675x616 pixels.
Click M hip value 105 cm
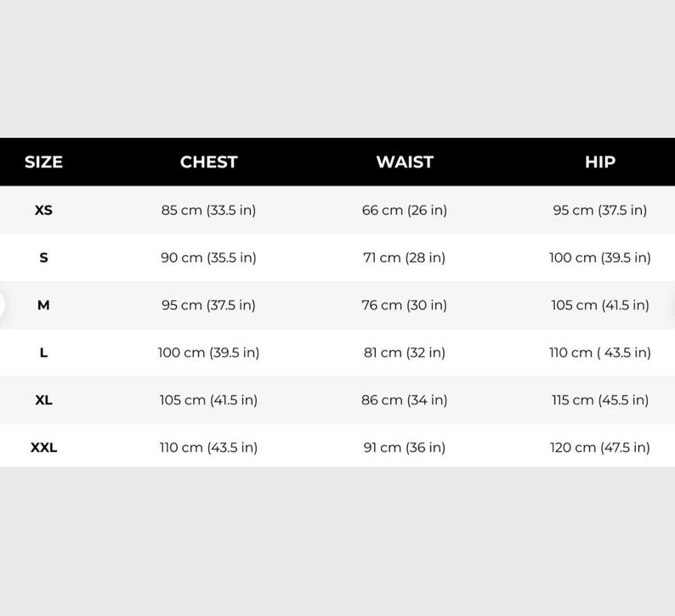click(600, 305)
